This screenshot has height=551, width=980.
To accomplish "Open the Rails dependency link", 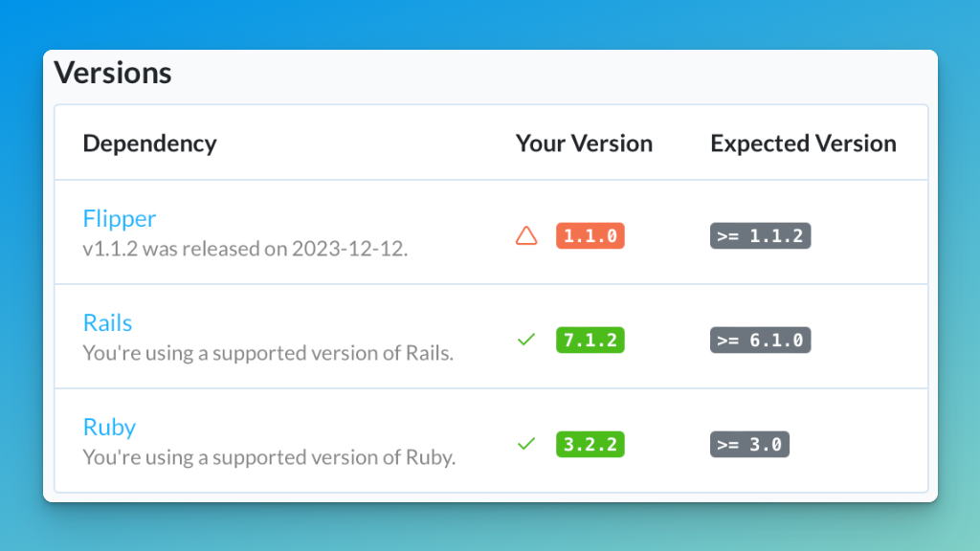I will point(107,323).
